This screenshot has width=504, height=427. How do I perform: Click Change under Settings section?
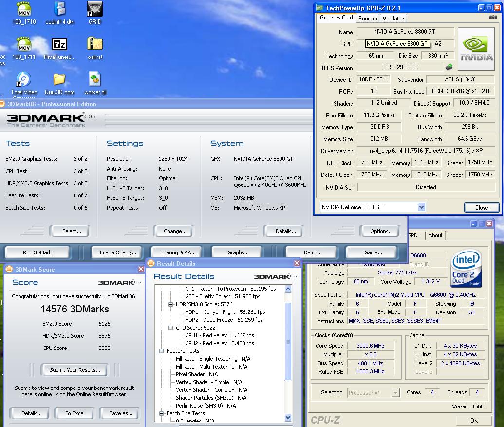174,231
